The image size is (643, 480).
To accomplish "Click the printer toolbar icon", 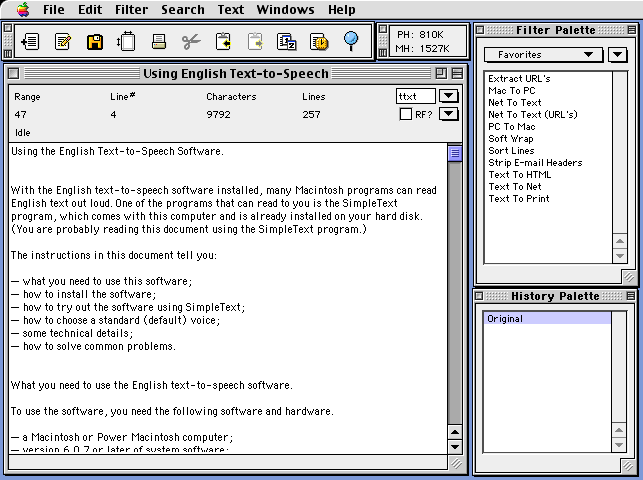I will pyautogui.click(x=159, y=42).
